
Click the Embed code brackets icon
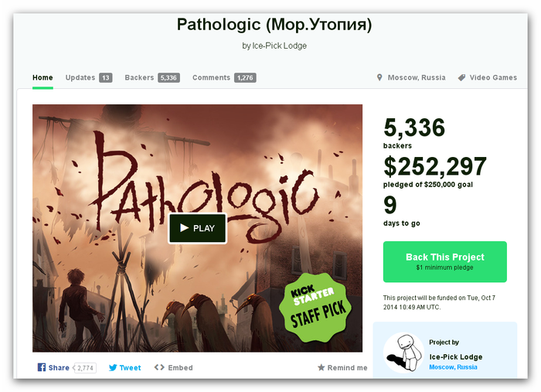159,367
